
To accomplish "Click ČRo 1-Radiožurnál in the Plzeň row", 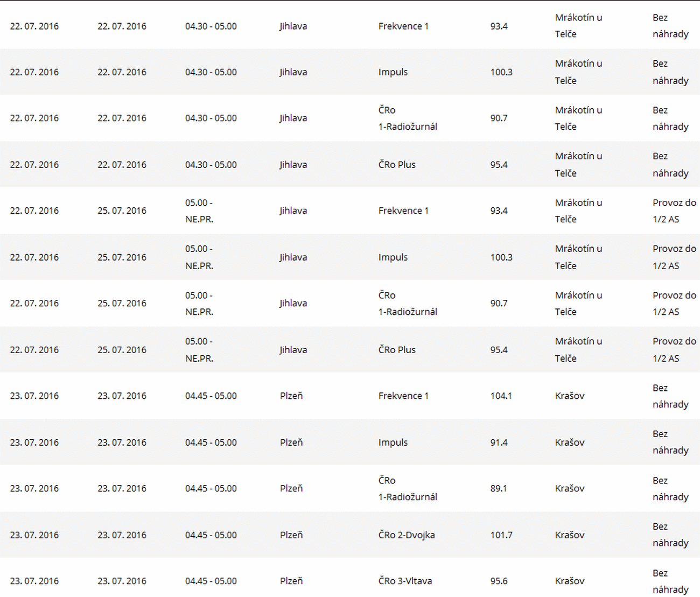I will [x=407, y=488].
